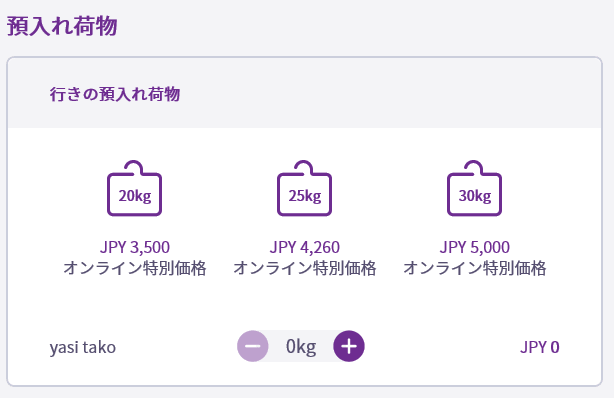Click the hook handle of the 25kg icon

click(304, 167)
